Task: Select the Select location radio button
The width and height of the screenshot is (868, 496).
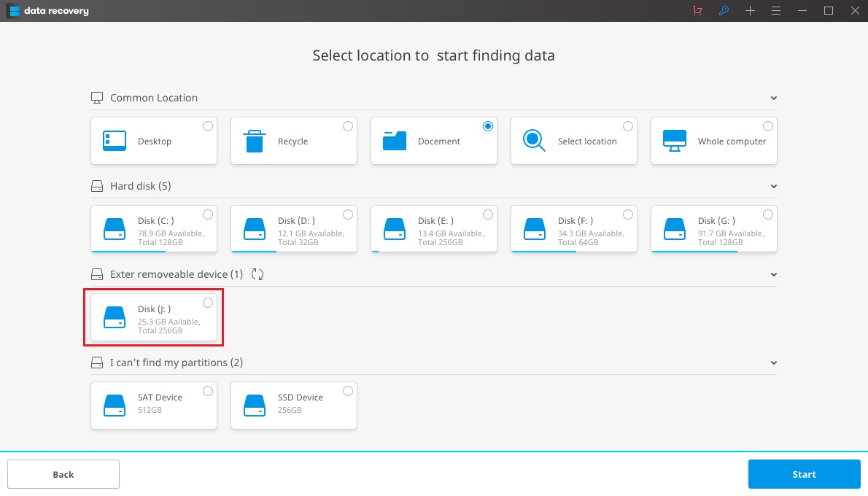Action: pos(628,126)
